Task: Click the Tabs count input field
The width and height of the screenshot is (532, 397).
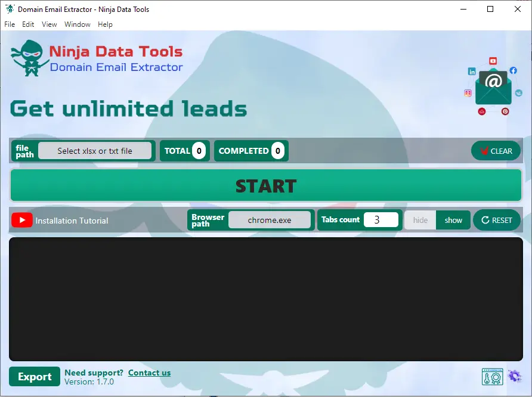Action: [381, 220]
